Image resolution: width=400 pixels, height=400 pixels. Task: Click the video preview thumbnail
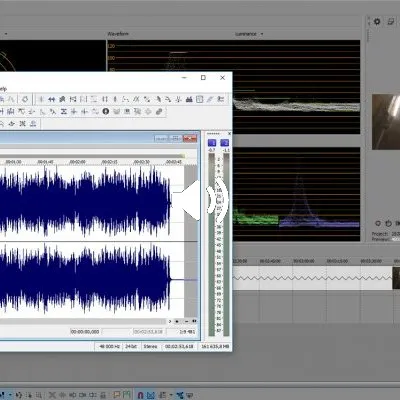386,122
